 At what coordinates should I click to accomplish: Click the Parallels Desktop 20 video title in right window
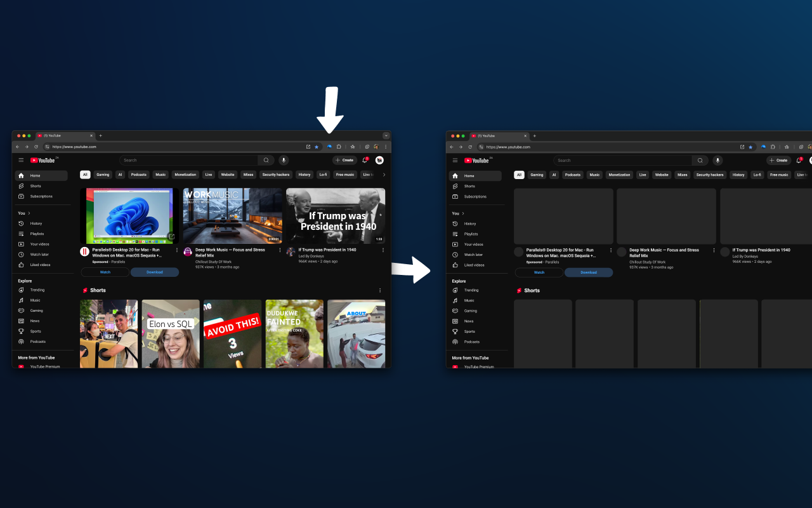[561, 253]
